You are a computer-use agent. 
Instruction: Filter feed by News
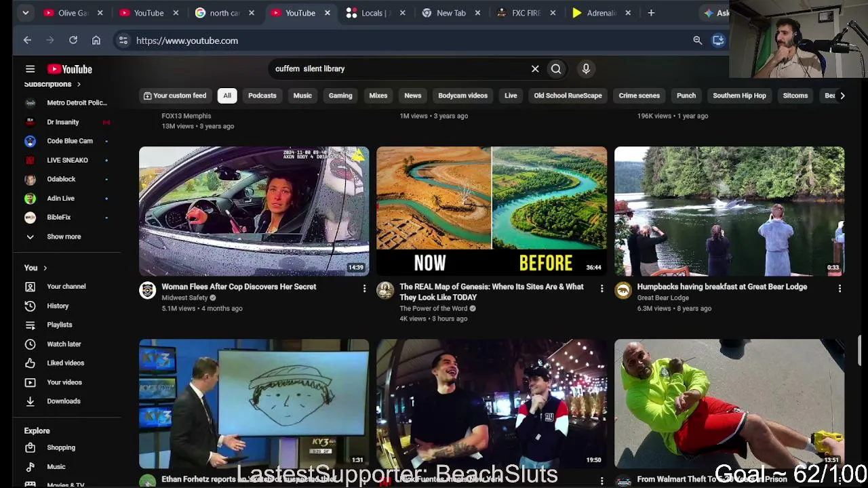coord(413,96)
